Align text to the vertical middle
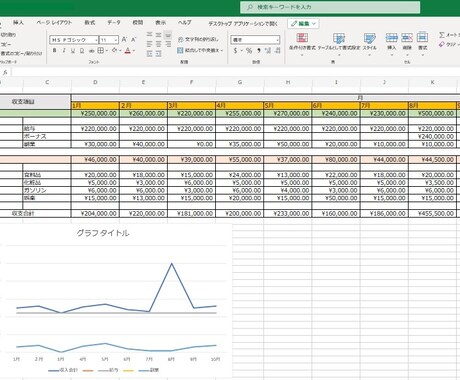Image resolution: width=460 pixels, height=380 pixels. (159, 35)
